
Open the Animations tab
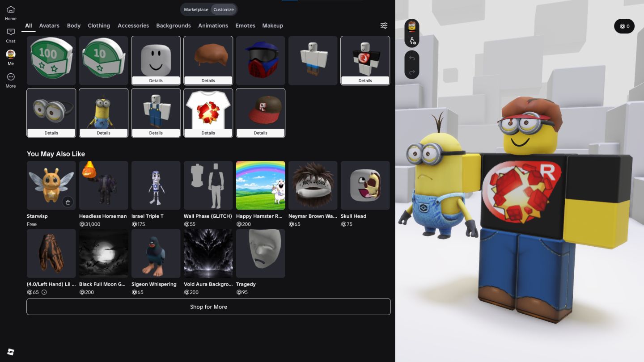(x=213, y=25)
